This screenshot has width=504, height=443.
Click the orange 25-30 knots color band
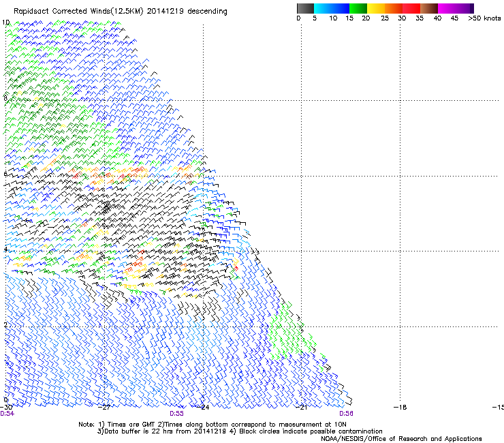(394, 8)
